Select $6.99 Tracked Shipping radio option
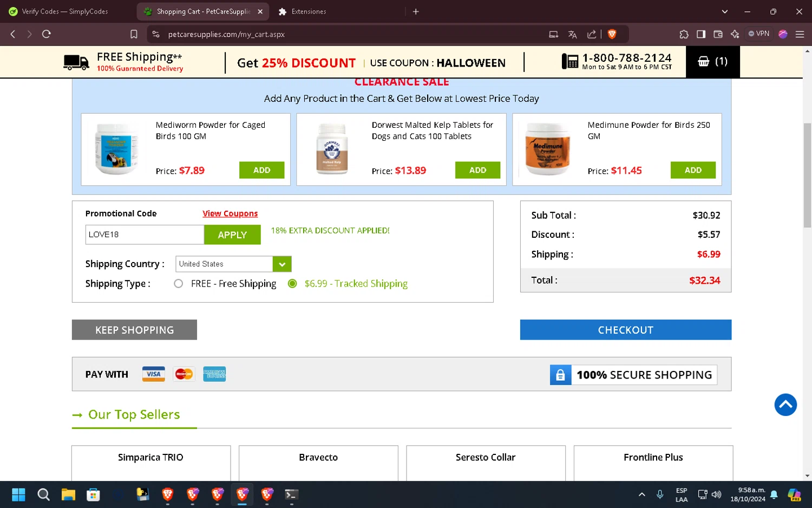This screenshot has width=812, height=508. (292, 284)
